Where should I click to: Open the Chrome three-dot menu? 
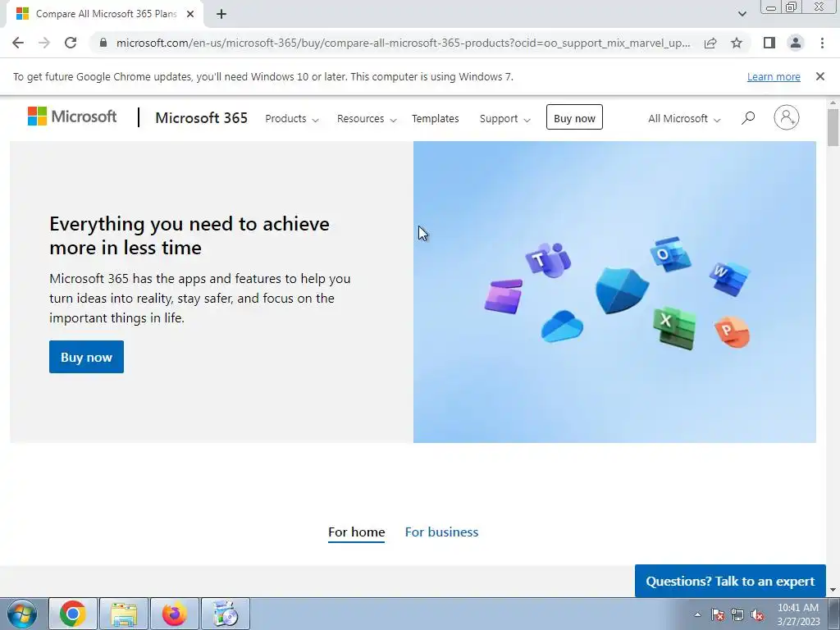point(822,43)
